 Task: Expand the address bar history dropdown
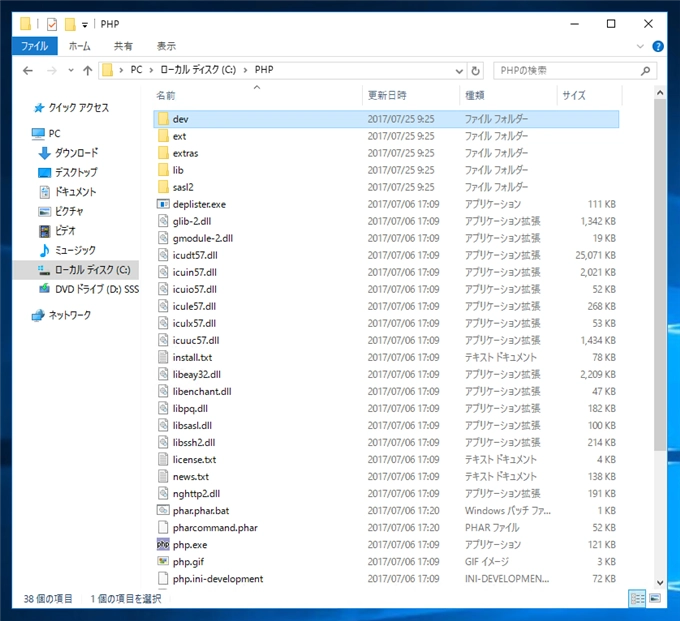pos(459,71)
